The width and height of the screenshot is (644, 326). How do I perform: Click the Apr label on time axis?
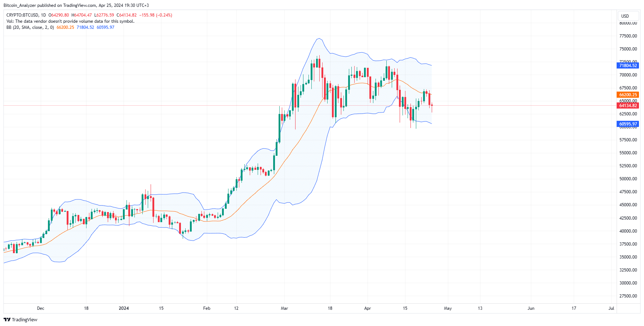pos(368,308)
